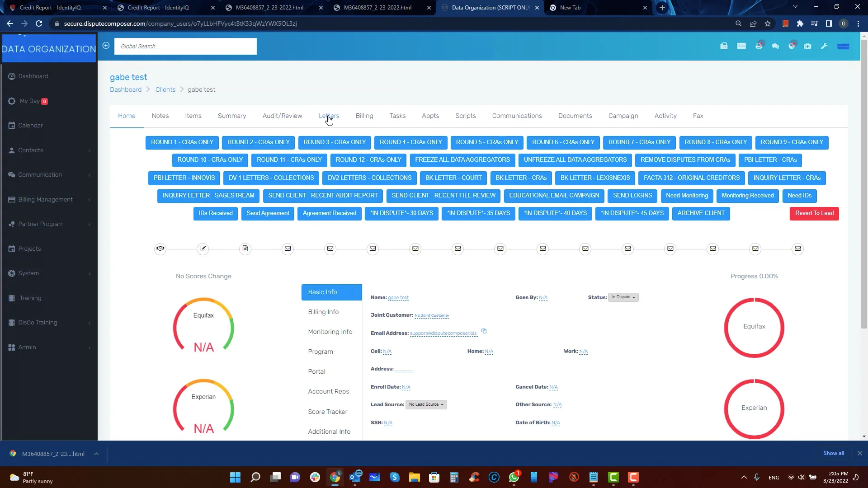868x488 pixels.
Task: Click the printer icon with red notification
Action: tap(759, 46)
